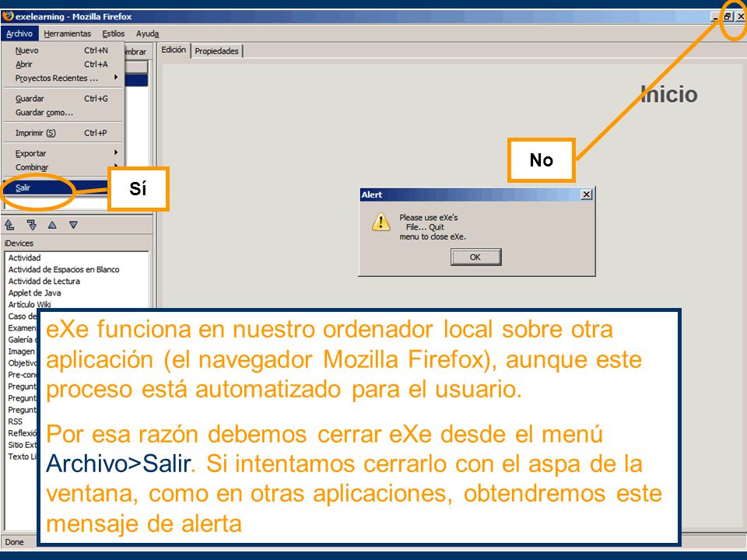747x560 pixels.
Task: Click the move node down triangle
Action: click(73, 225)
